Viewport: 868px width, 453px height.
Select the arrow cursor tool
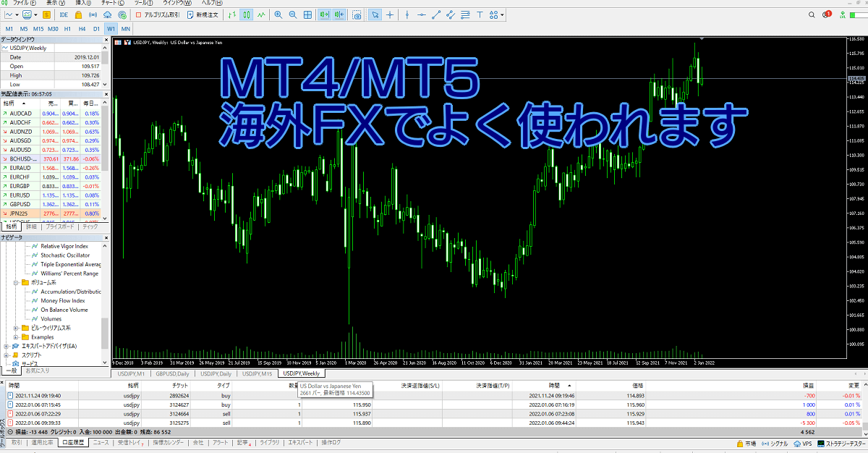(375, 14)
